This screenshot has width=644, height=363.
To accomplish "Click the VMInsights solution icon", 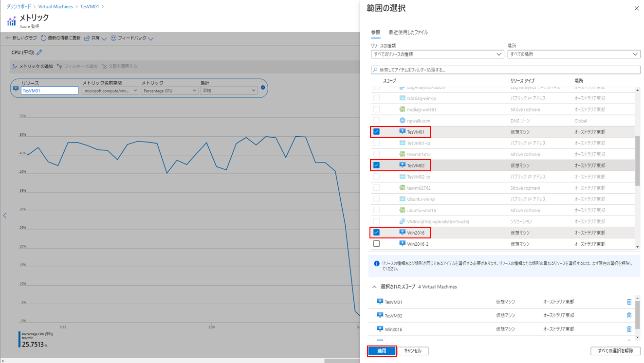I will pyautogui.click(x=402, y=221).
